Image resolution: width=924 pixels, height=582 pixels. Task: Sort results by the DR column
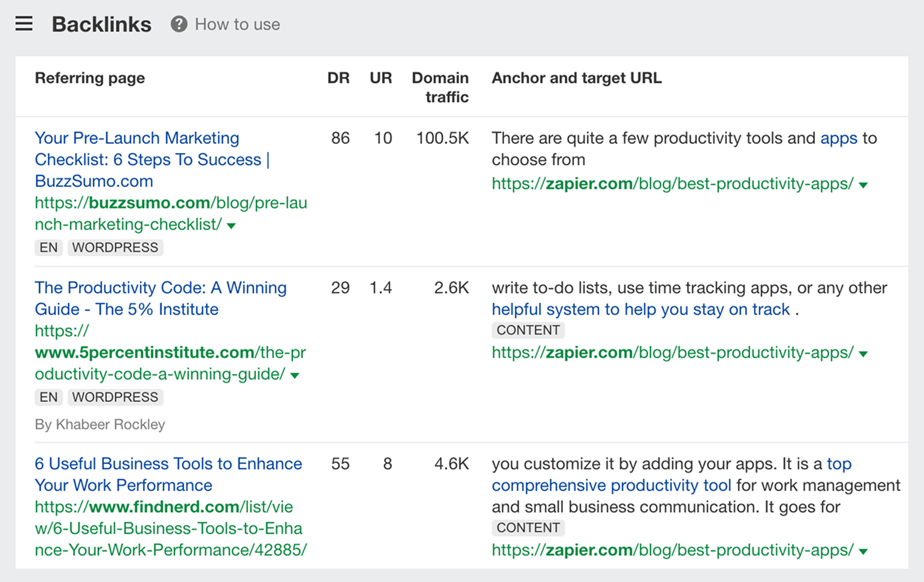(x=339, y=78)
